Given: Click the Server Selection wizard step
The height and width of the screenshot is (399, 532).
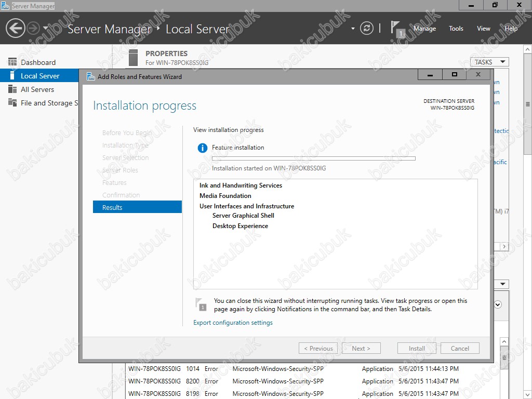Looking at the screenshot, I should [x=125, y=158].
